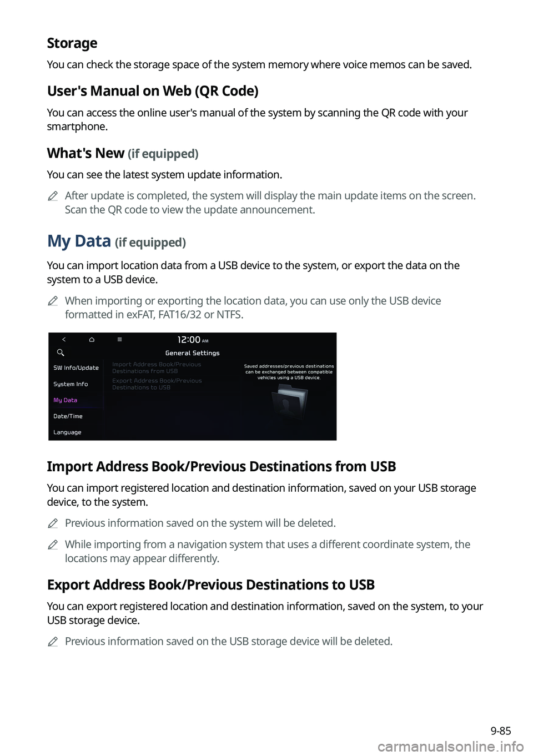Image resolution: width=533 pixels, height=756 pixels.
Task: Click the note pencil icon beside 'When importing or exporting'
Action: tap(53, 301)
